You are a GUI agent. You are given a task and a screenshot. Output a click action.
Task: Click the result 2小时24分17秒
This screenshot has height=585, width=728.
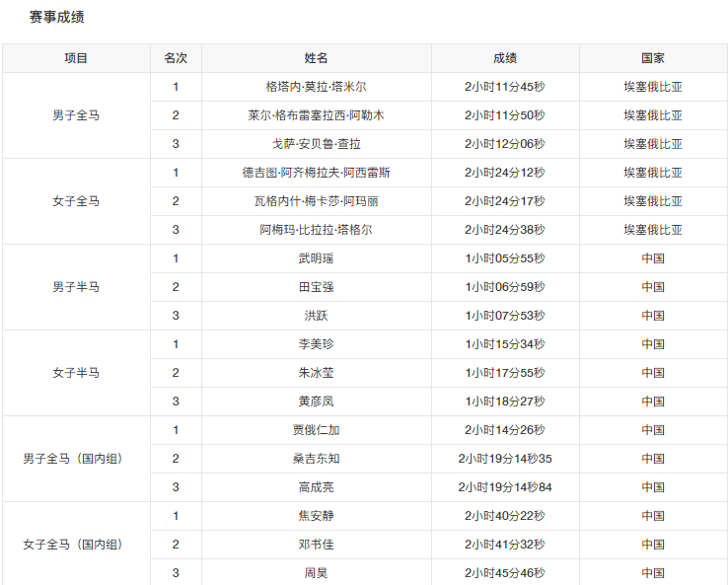[505, 201]
